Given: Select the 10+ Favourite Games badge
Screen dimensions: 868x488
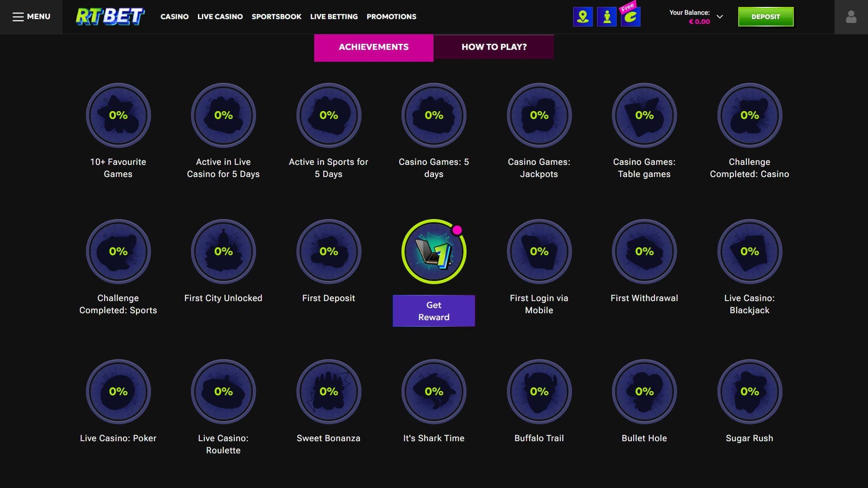Looking at the screenshot, I should click(118, 115).
